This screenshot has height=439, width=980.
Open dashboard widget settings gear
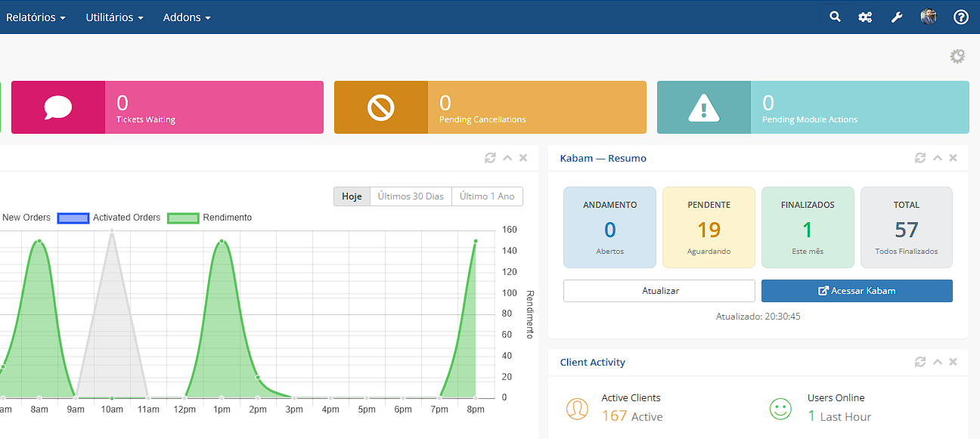957,56
